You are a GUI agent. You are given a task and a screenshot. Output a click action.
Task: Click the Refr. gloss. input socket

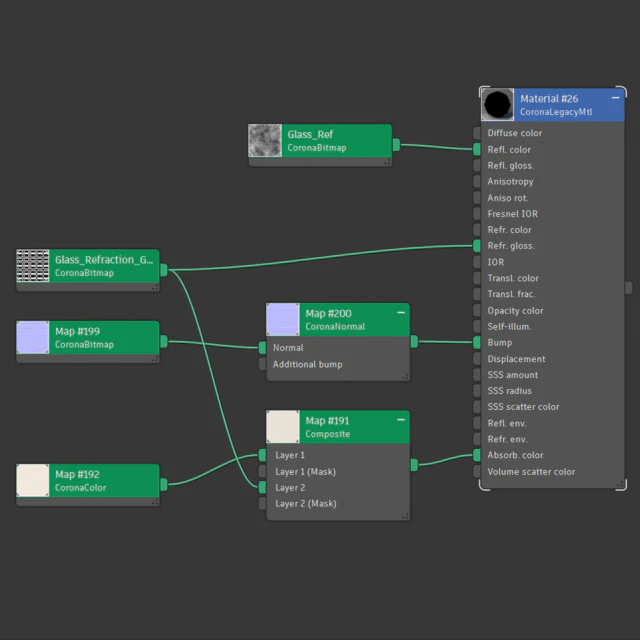tap(477, 246)
